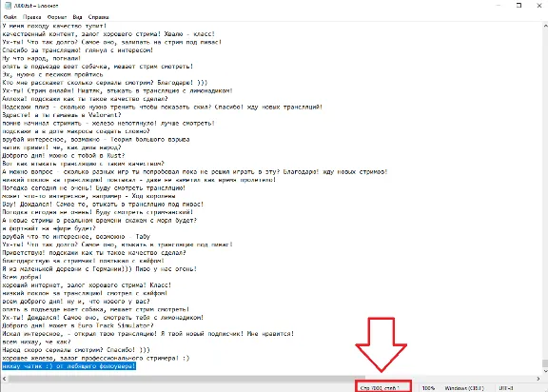Click the horizontal scrollbar thumb
548x392 pixels.
tap(186, 379)
